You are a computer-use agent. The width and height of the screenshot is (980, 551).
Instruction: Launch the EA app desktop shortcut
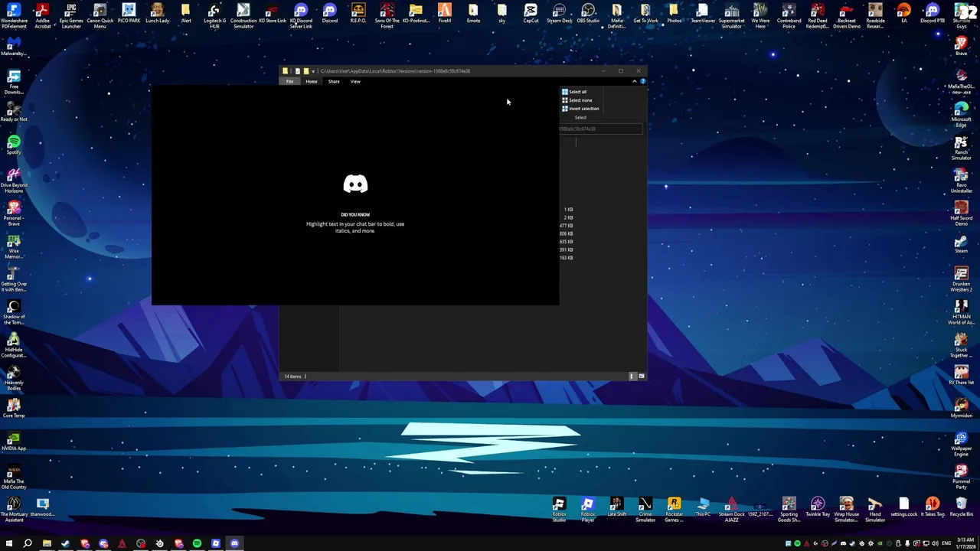pos(903,14)
